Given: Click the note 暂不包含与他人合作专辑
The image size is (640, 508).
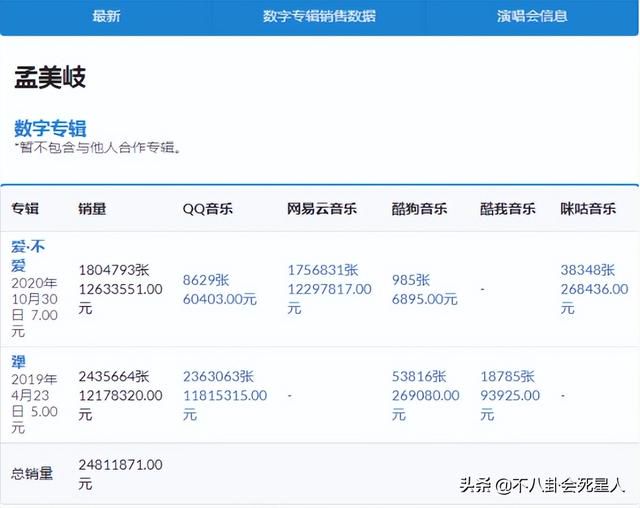Looking at the screenshot, I should tap(98, 148).
